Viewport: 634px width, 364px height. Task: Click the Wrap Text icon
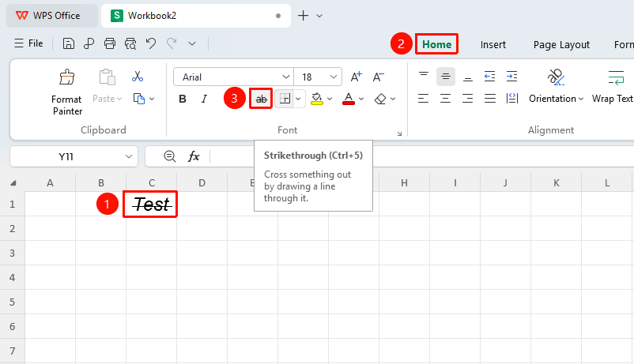tap(616, 77)
